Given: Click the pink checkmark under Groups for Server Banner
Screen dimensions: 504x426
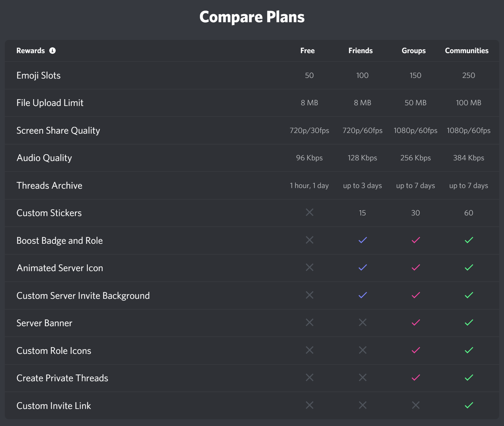Looking at the screenshot, I should click(415, 322).
